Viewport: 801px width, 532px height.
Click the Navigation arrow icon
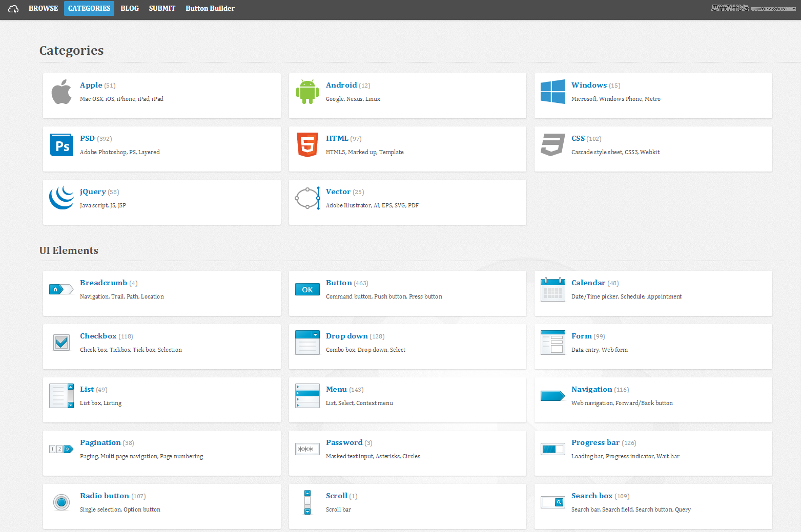point(553,396)
